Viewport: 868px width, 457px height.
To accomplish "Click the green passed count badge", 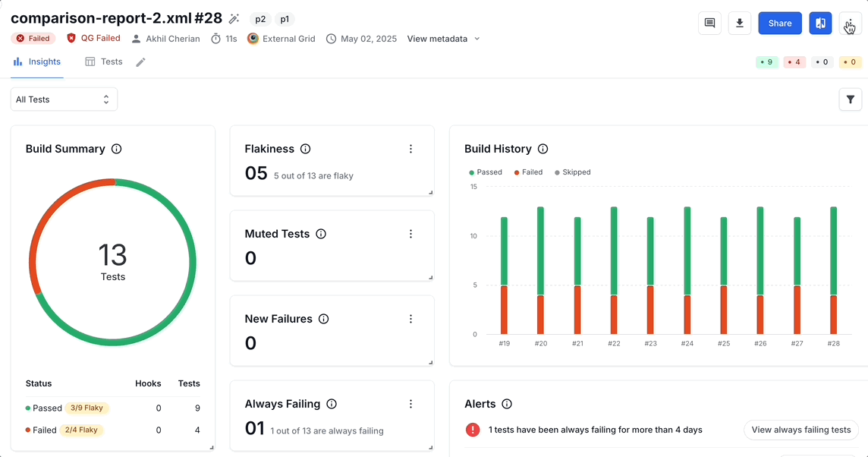I will point(767,62).
